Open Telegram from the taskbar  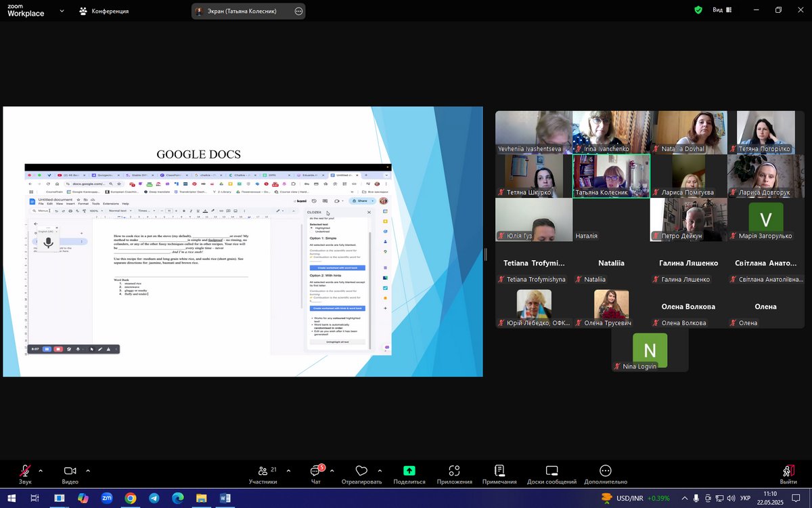[x=154, y=498]
